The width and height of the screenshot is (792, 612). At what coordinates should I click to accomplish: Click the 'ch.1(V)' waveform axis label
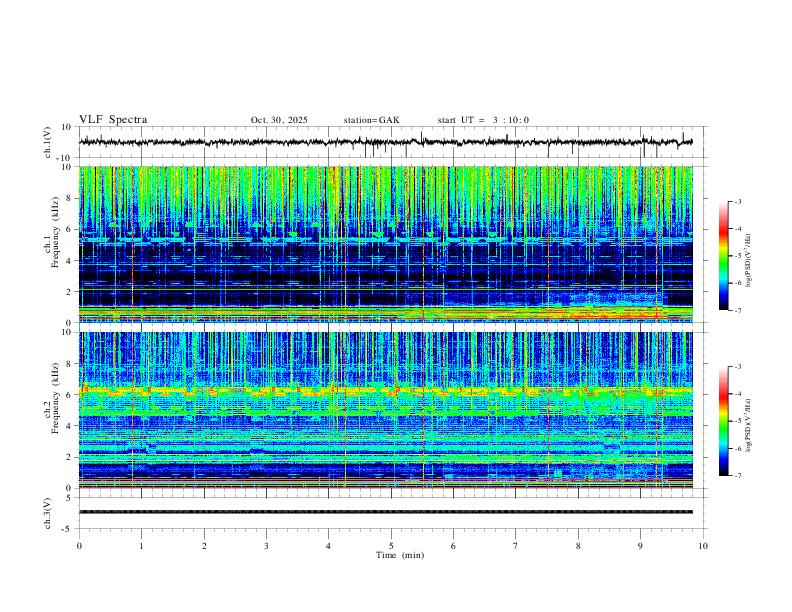pyautogui.click(x=48, y=142)
